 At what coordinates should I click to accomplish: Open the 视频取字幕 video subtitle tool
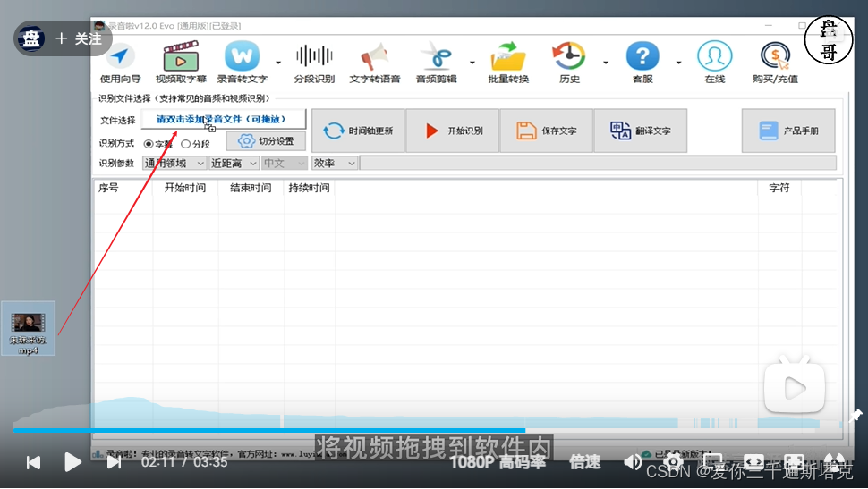pyautogui.click(x=181, y=63)
